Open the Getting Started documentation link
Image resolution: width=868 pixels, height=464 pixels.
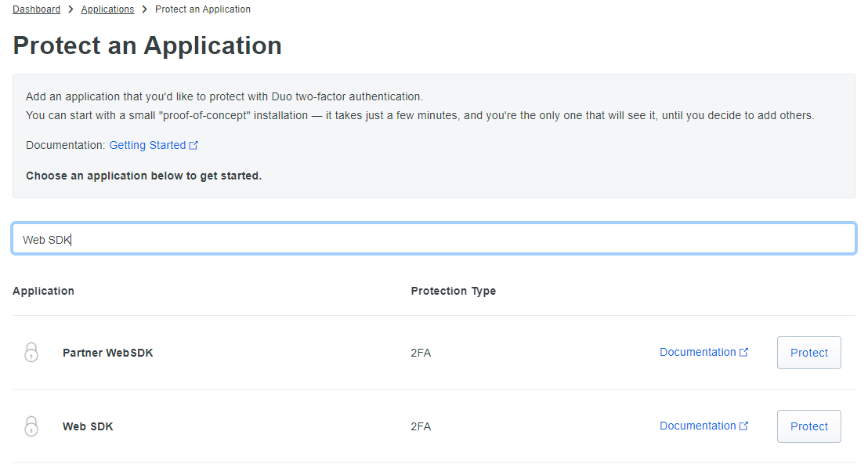[x=147, y=145]
